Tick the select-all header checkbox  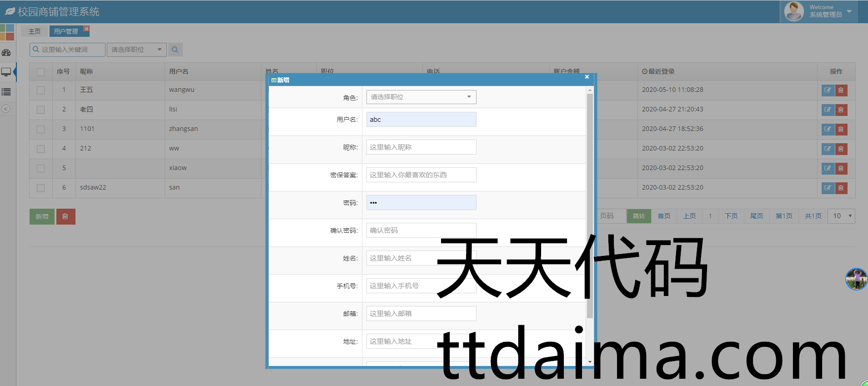[x=41, y=72]
